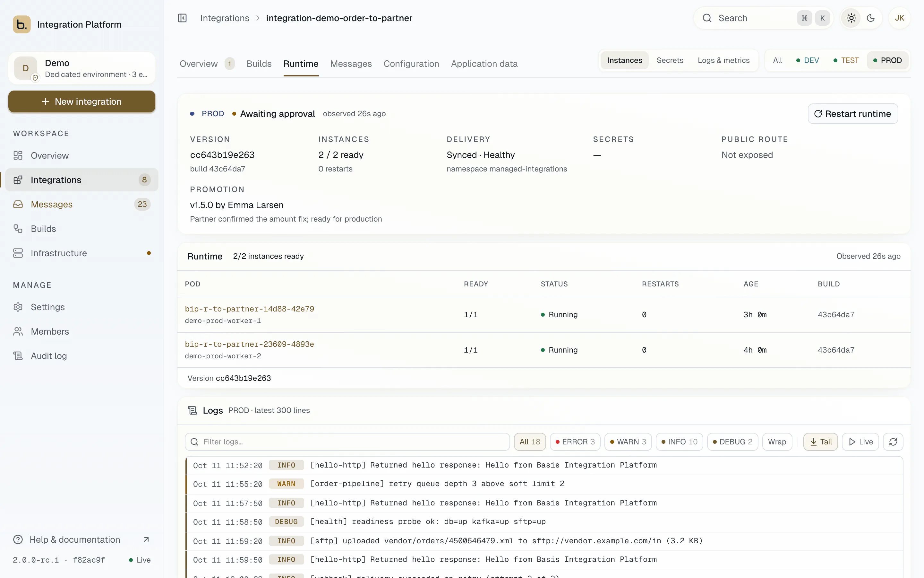Click the WARN order-pipeline log line
924x578 pixels.
tap(544, 484)
